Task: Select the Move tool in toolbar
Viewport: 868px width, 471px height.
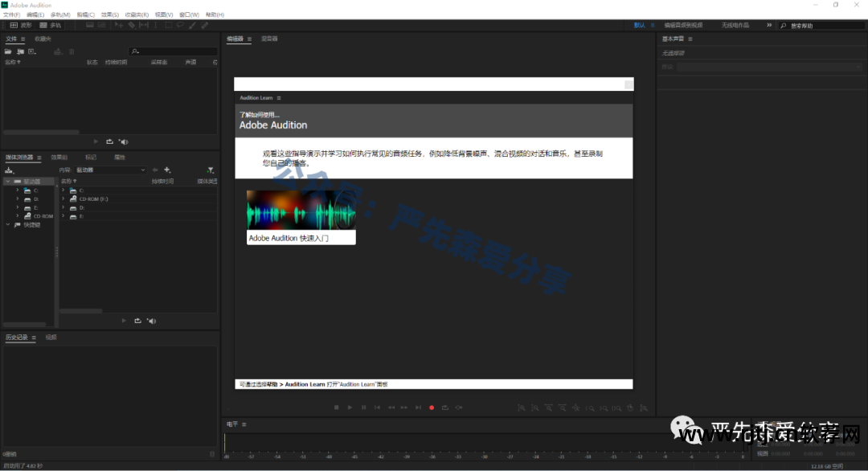Action: pyautogui.click(x=119, y=24)
